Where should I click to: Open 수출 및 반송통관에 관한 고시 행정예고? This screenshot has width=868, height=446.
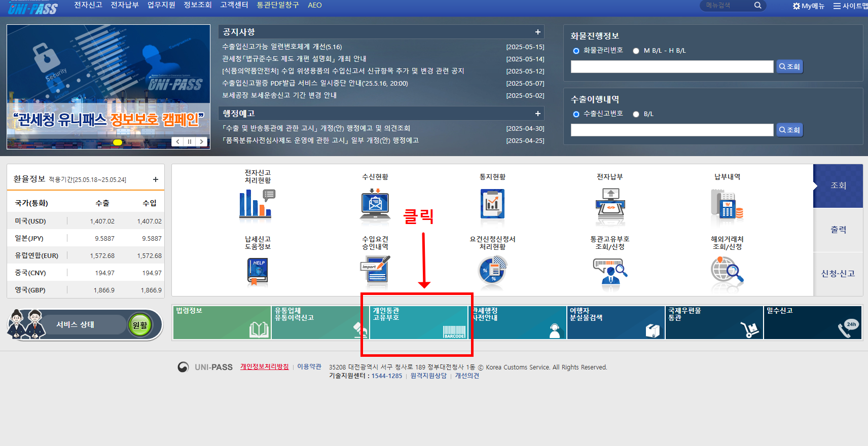tap(316, 128)
